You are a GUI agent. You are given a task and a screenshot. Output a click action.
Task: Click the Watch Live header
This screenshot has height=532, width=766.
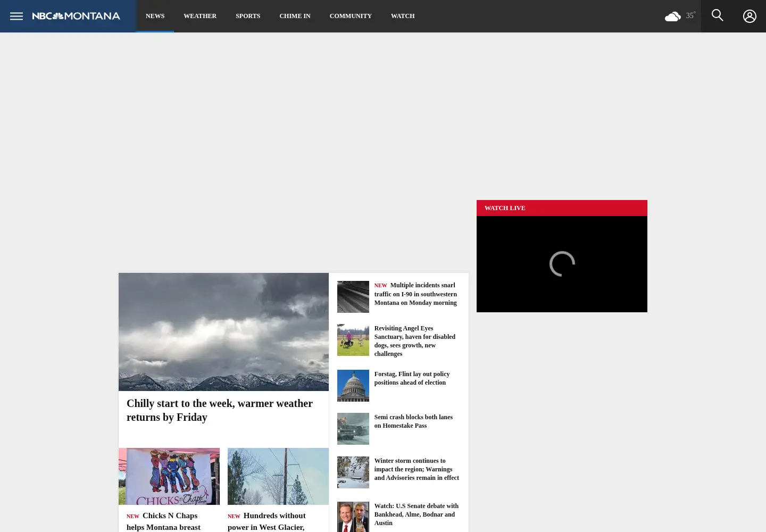tap(562, 208)
